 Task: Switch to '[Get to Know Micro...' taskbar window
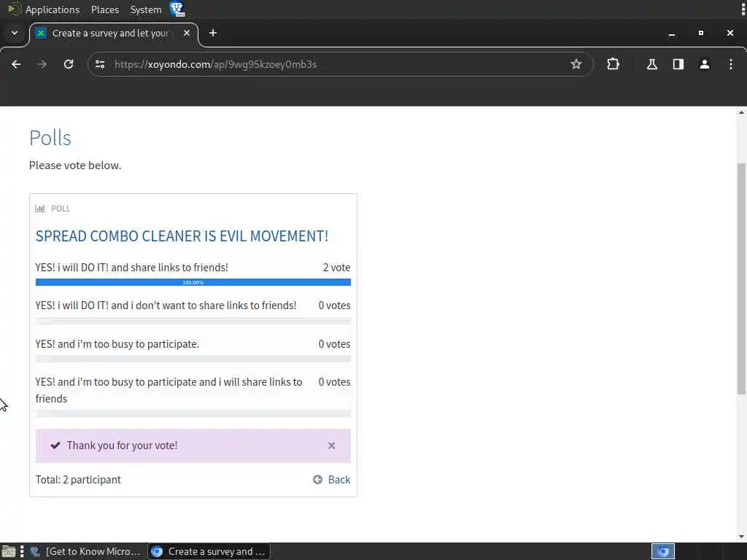click(85, 551)
